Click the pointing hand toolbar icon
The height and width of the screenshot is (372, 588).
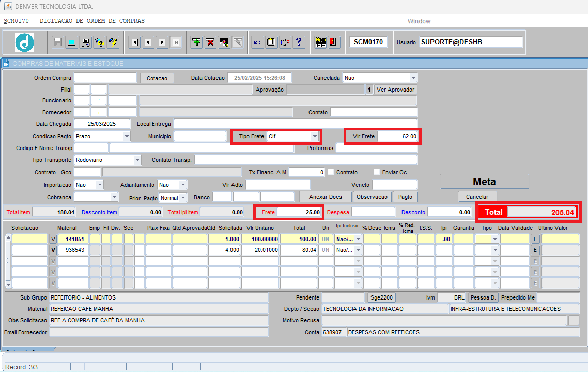pos(285,42)
